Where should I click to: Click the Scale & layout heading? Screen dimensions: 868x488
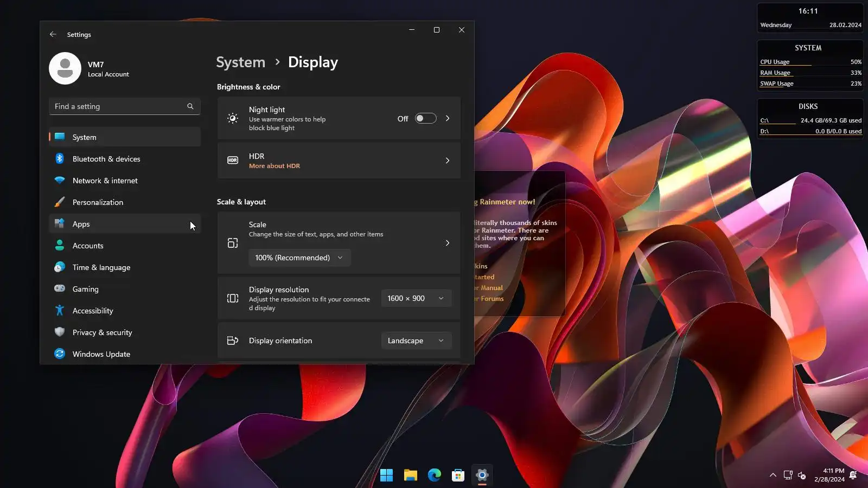tap(241, 202)
